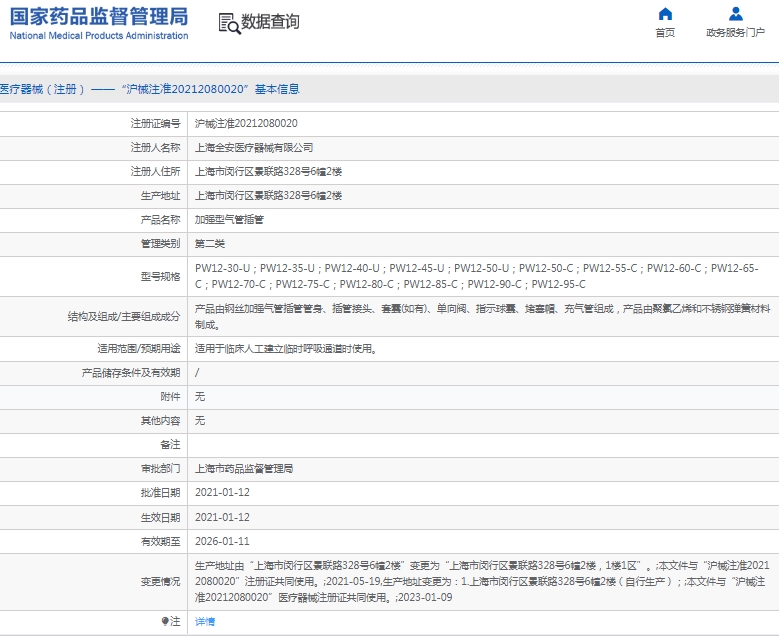Click the 无 value in 附件 row
Viewport: 779px width, 640px height.
point(200,397)
